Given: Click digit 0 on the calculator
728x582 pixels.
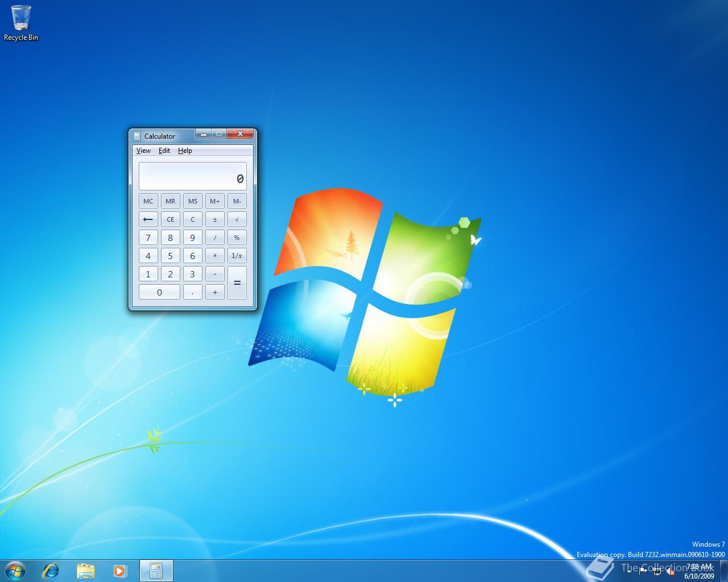Looking at the screenshot, I should (159, 292).
